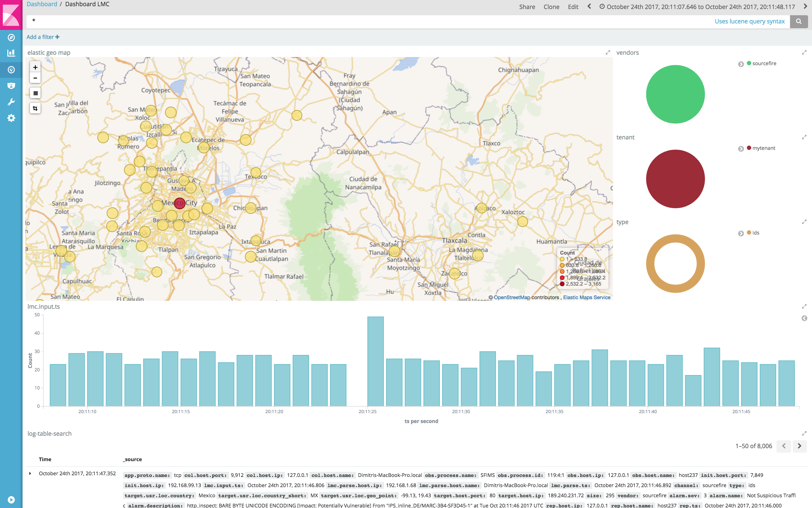Expand the first log table row

[x=30, y=474]
